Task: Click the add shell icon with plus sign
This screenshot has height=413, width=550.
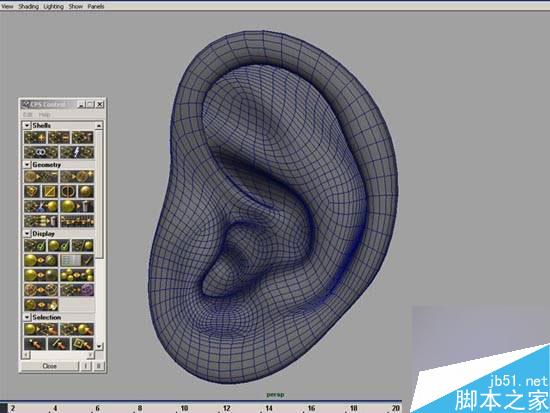Action: coord(35,137)
